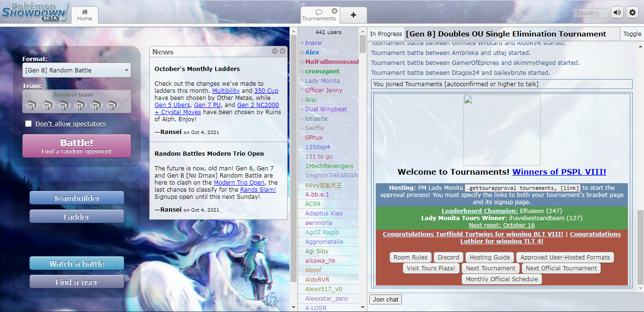
Task: Close the News panel
Action: click(282, 51)
